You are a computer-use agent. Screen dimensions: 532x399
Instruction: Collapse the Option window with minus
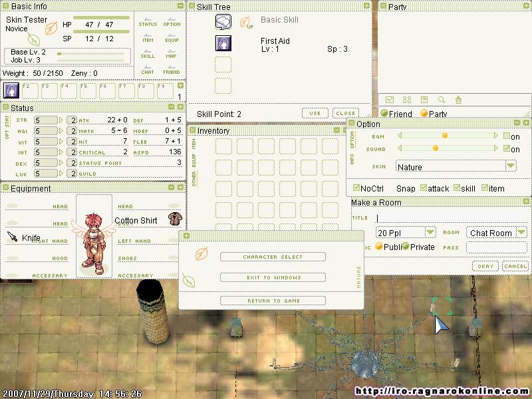(517, 123)
